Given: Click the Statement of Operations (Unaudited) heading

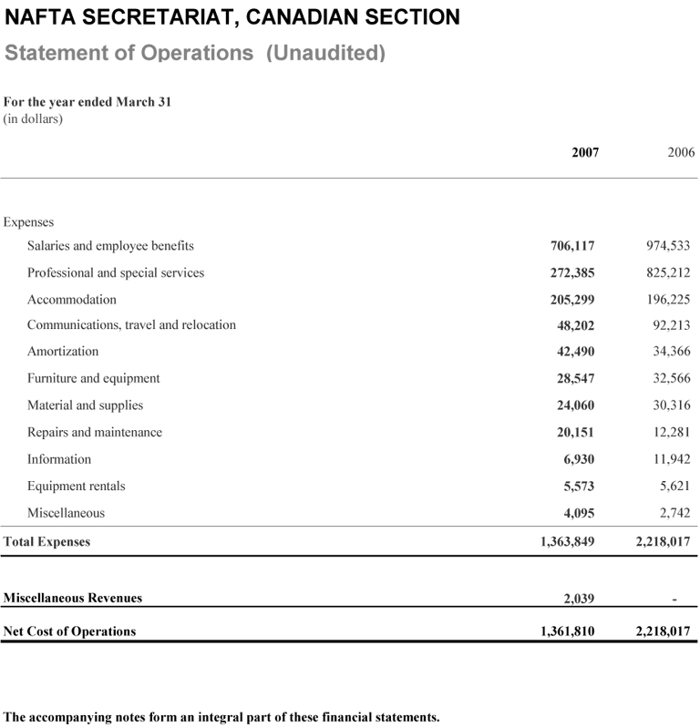Looking at the screenshot, I should pos(195,53).
